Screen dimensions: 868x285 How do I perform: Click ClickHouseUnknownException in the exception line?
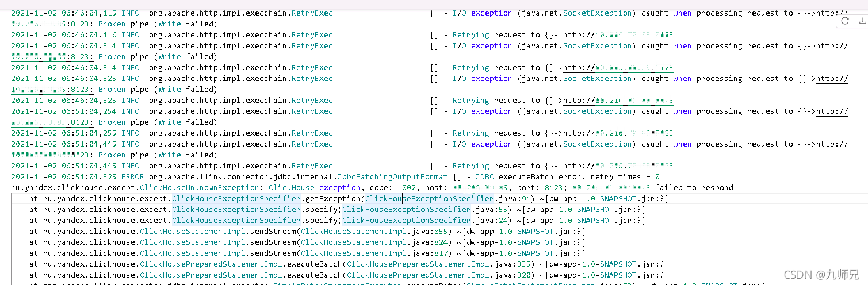coord(200,188)
